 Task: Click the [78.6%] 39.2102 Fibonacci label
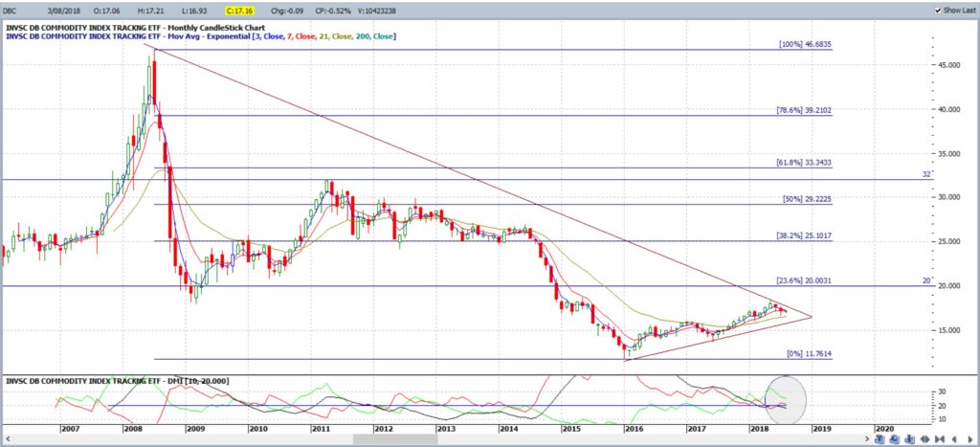[x=804, y=110]
